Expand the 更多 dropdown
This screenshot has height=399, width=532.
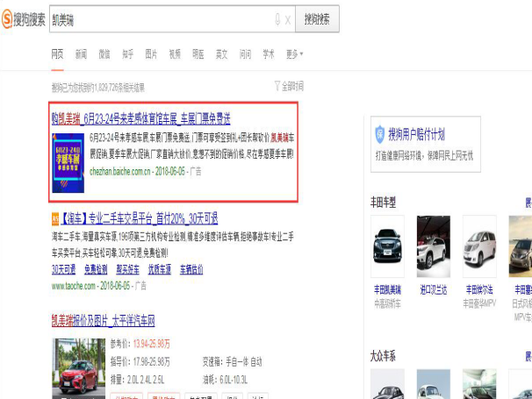coord(294,53)
